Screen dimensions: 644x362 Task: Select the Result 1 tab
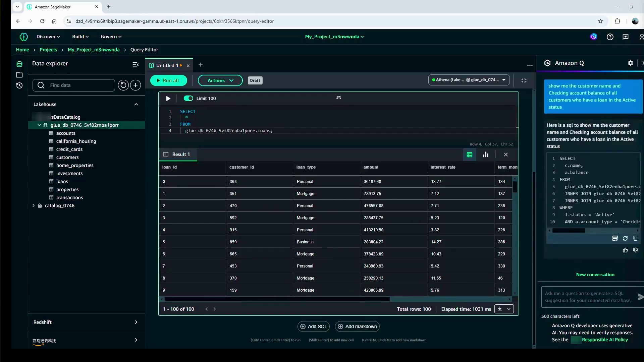177,154
